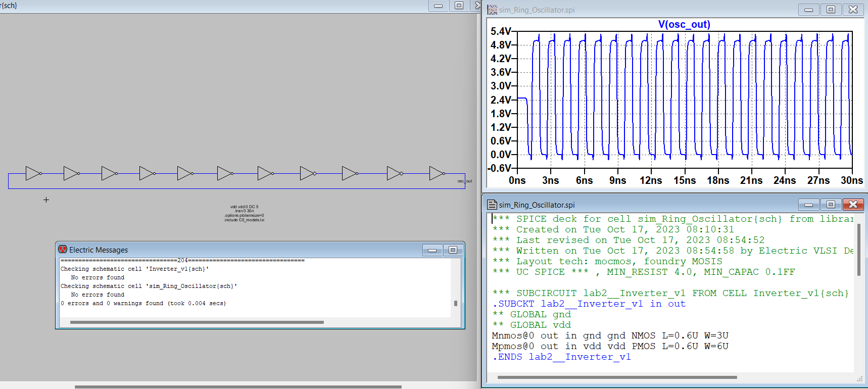Select the SPICE code text block under schematic
Image resolution: width=868 pixels, height=389 pixels.
[x=245, y=213]
